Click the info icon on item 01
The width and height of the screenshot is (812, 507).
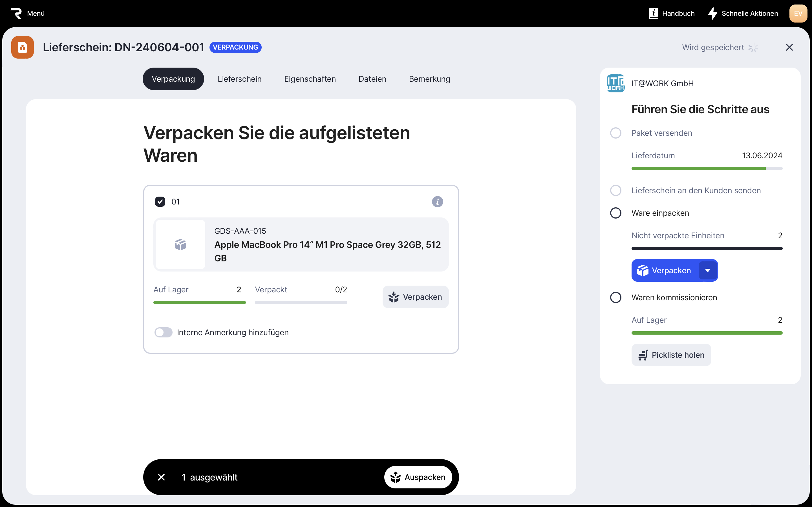(437, 201)
